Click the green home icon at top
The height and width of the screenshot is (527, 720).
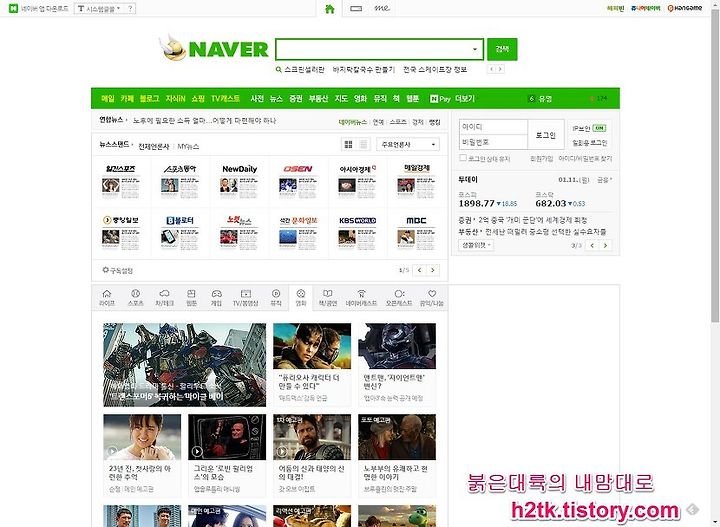(330, 9)
